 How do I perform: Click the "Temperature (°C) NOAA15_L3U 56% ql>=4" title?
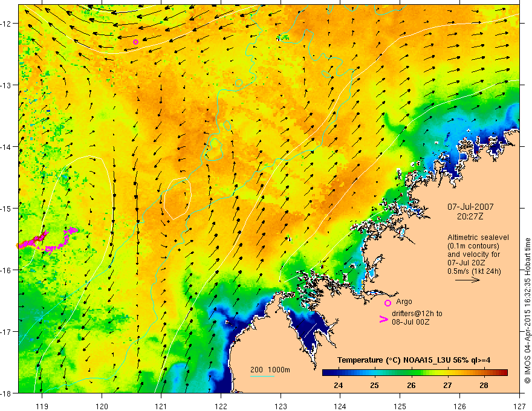point(414,360)
